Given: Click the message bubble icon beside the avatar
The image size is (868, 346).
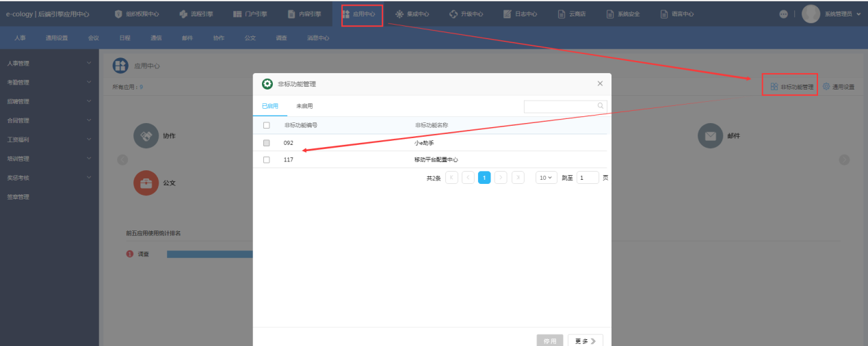Looking at the screenshot, I should click(783, 14).
